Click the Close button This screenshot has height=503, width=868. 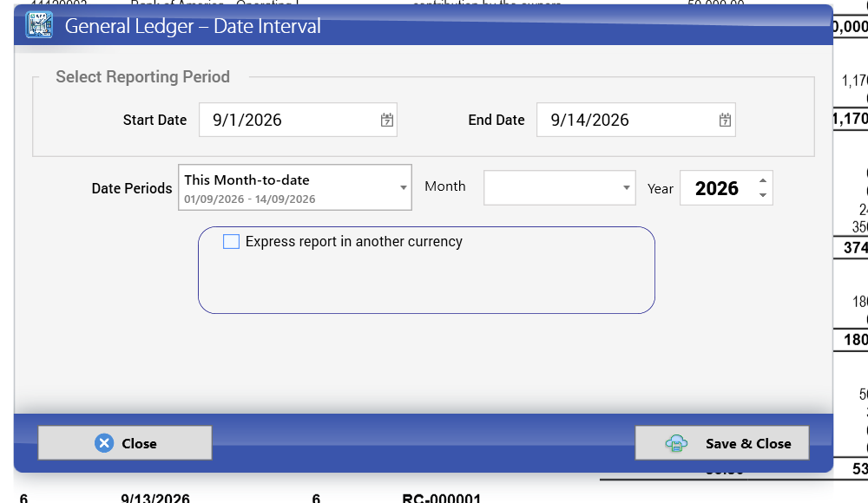125,442
